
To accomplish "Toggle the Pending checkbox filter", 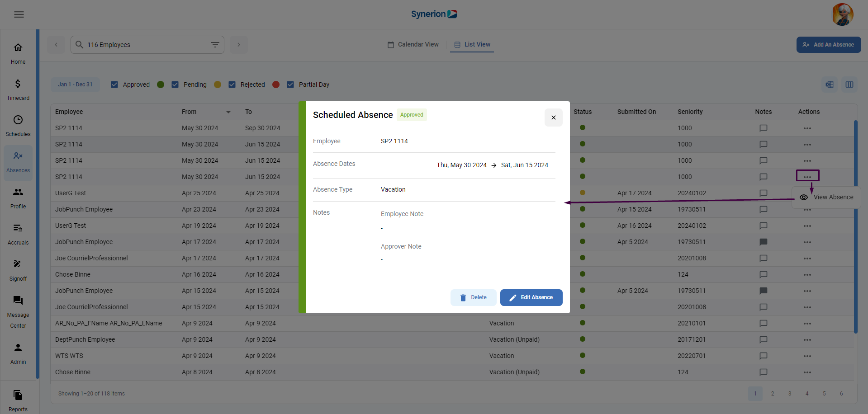I will pos(175,85).
